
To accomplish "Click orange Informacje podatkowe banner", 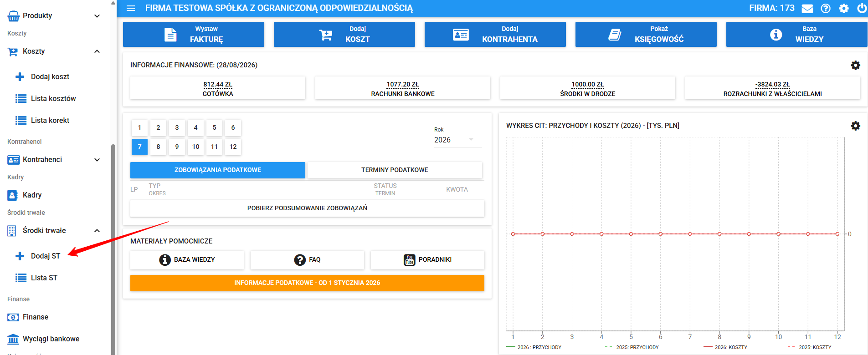I will pos(307,283).
